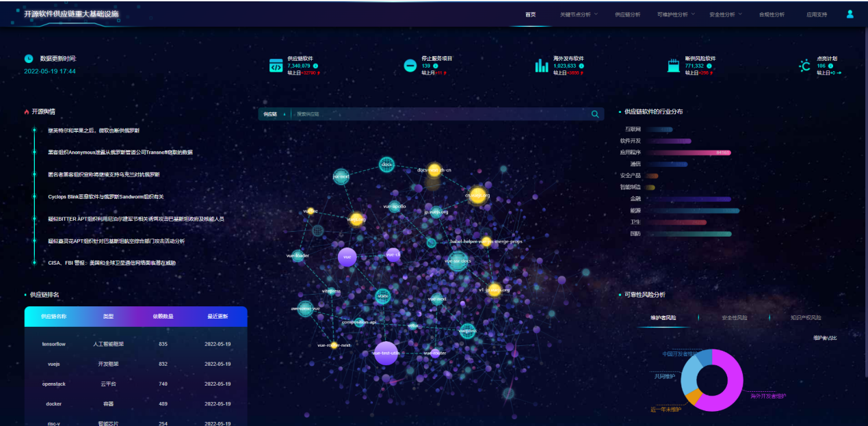Click info icon next to 139
Viewport: 868px width, 426px height.
[436, 66]
